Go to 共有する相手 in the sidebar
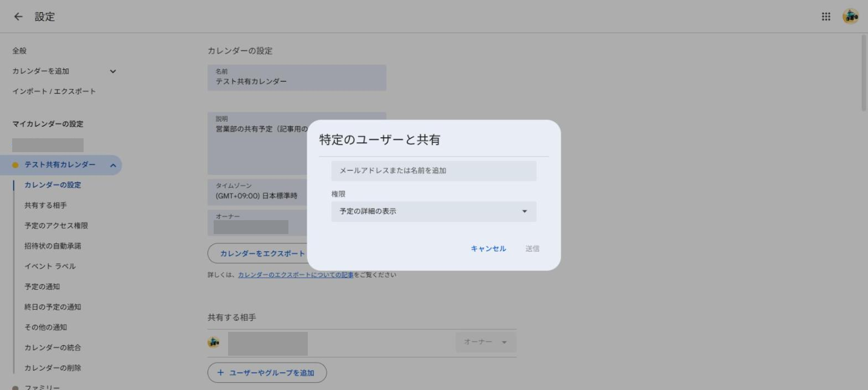The width and height of the screenshot is (868, 390). click(x=45, y=206)
